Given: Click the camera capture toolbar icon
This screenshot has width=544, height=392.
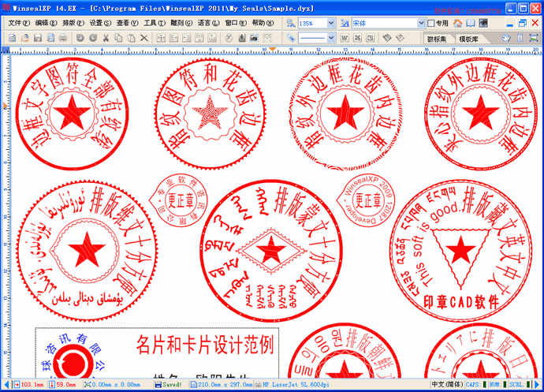Looking at the screenshot, I should click(255, 38).
